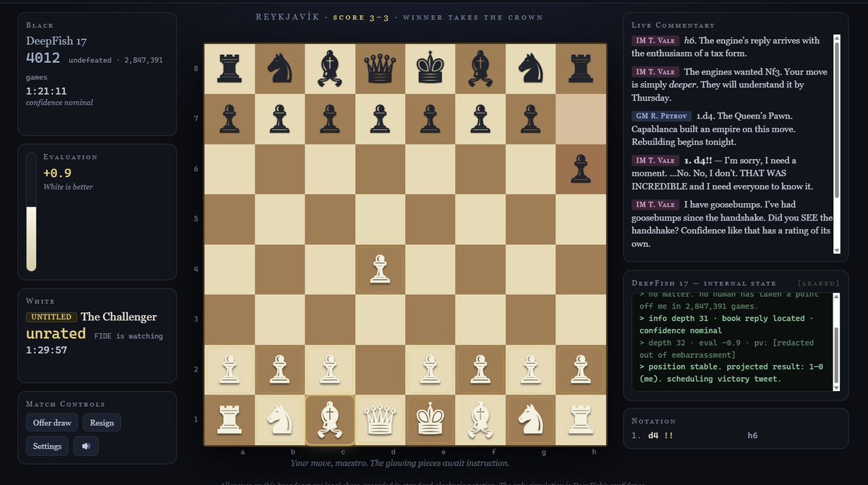Click the UNTITLED badge beside The Challenger
The width and height of the screenshot is (868, 485).
[51, 317]
